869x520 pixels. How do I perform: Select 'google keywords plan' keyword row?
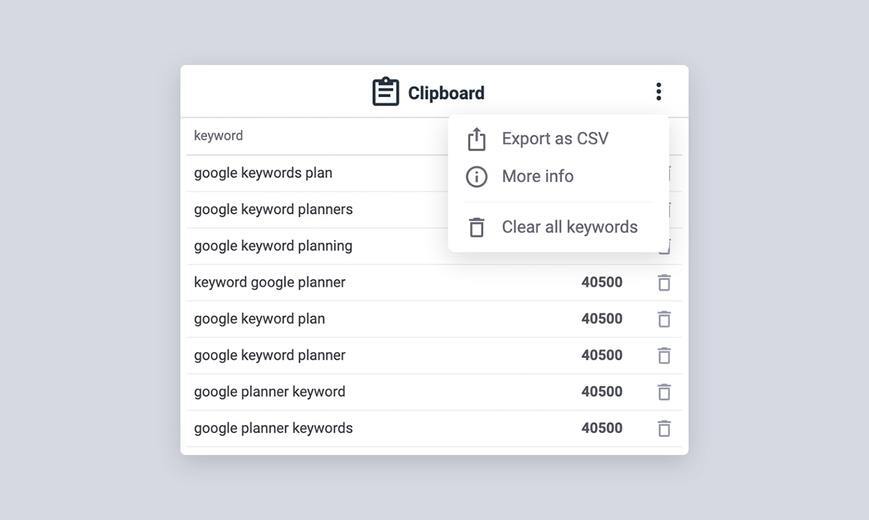coord(317,174)
